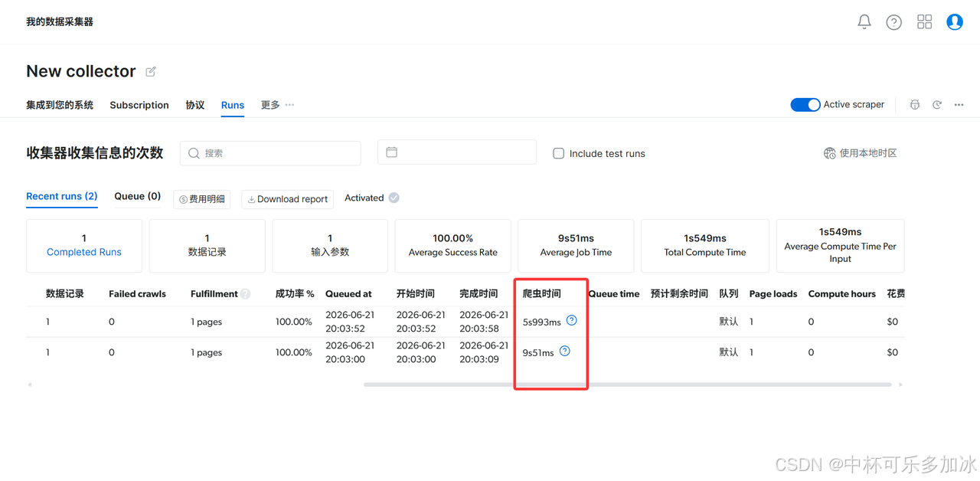Image resolution: width=980 pixels, height=481 pixels.
Task: Click the 爬虫时间 column header
Action: [541, 294]
